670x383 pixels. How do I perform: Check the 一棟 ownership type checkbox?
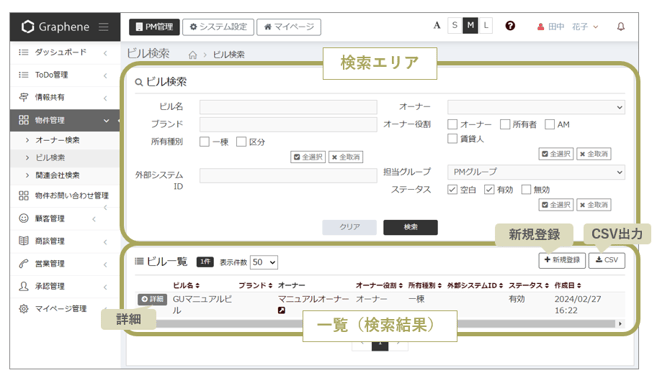click(x=204, y=142)
